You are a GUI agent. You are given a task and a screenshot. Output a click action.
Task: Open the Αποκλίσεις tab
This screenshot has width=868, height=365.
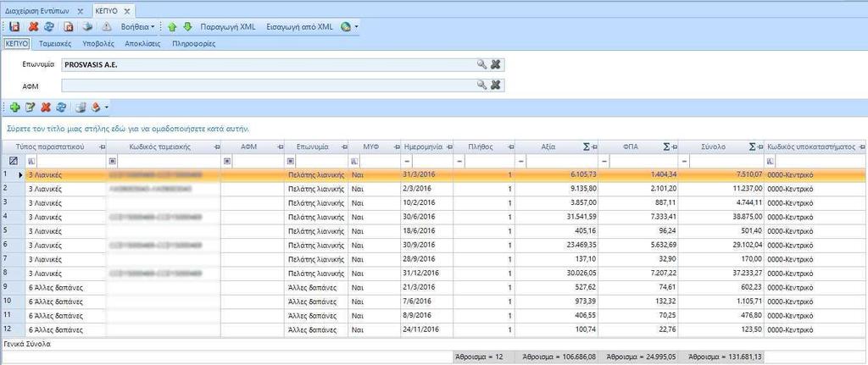coord(142,43)
